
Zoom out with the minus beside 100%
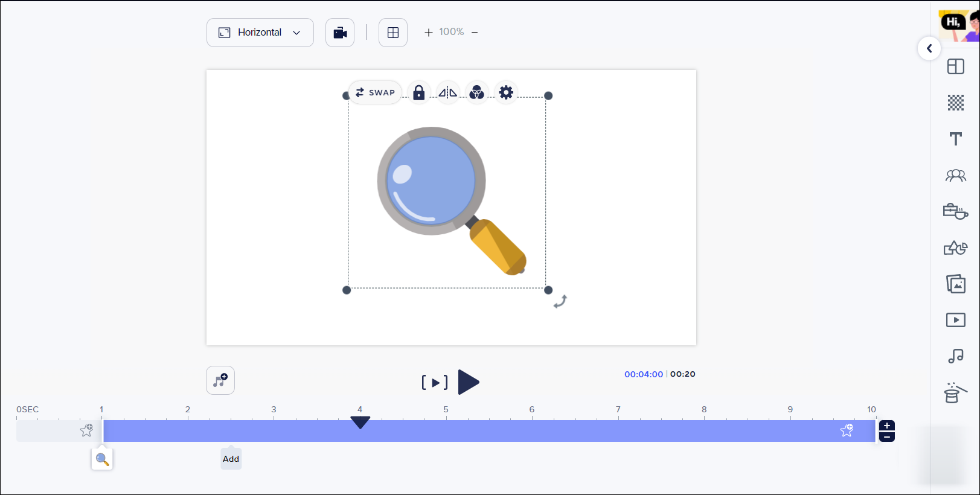coord(475,33)
